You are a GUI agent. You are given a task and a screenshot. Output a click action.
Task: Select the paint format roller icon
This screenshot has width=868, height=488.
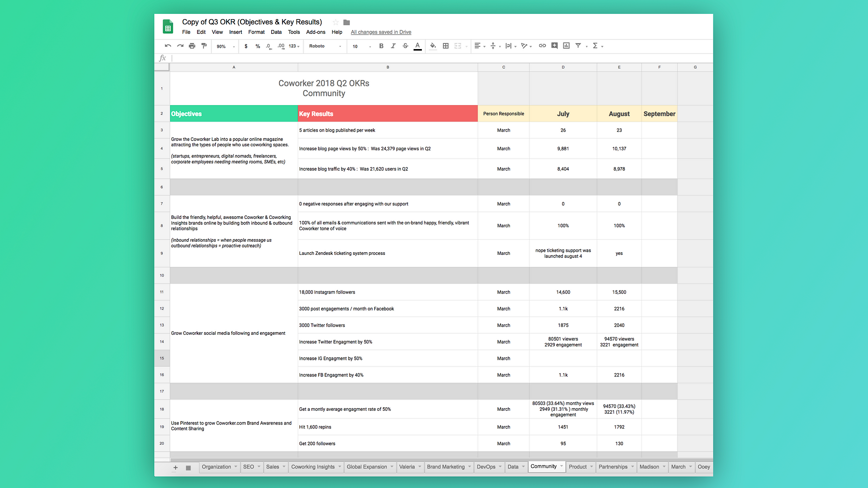click(204, 46)
